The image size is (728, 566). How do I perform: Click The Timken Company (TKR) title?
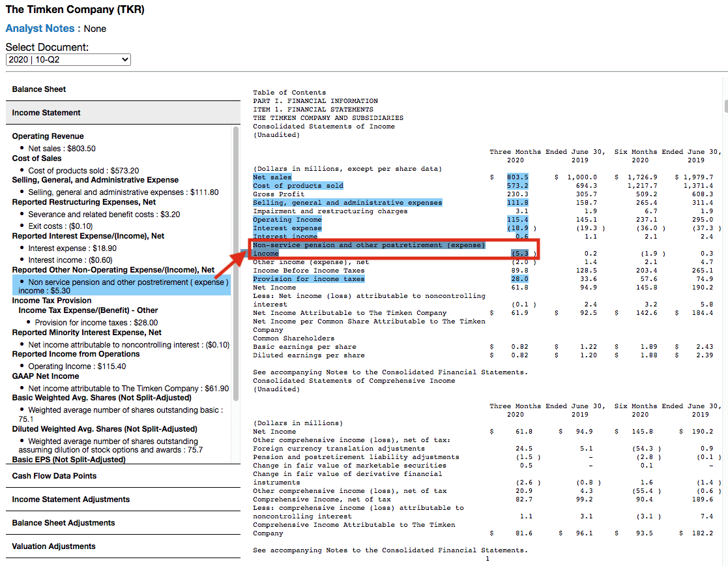(75, 10)
